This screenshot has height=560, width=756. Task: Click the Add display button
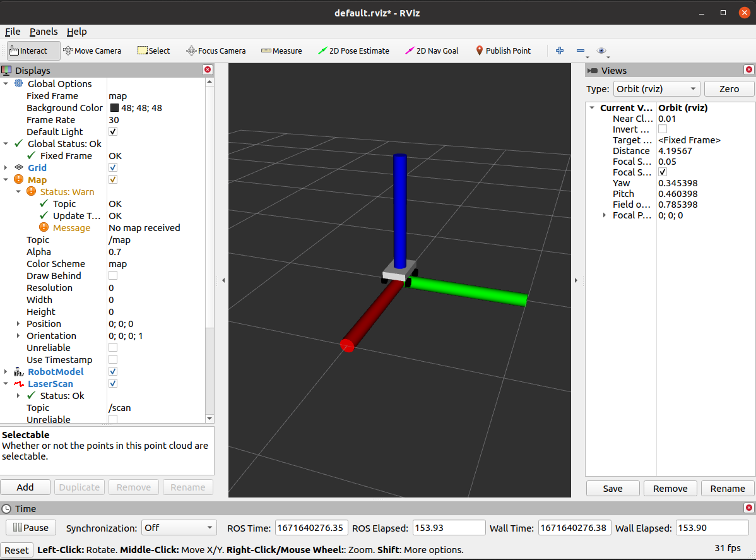(25, 487)
